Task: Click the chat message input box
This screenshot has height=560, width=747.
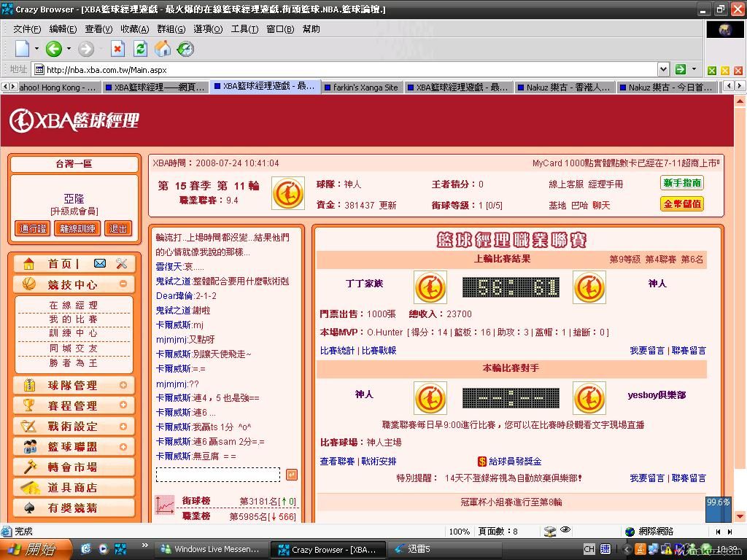Action: click(218, 475)
